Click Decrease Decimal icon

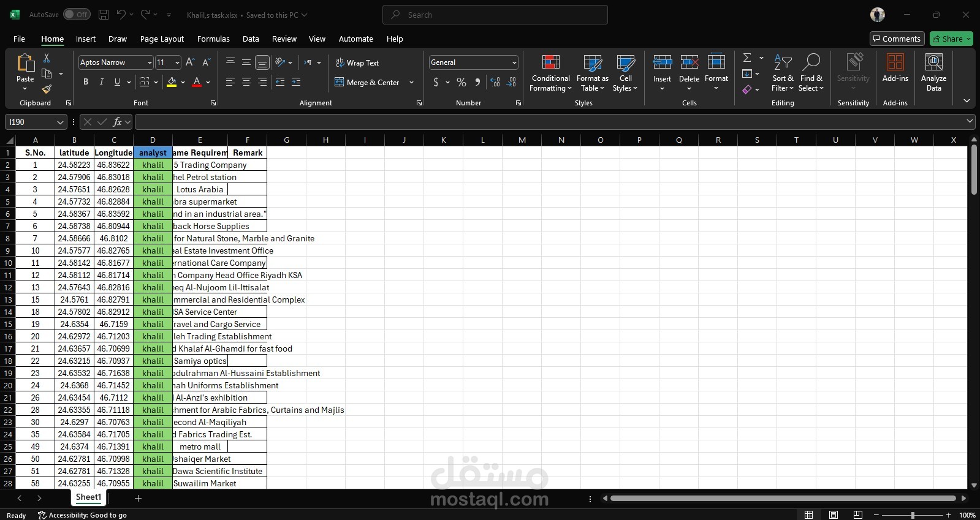(x=511, y=82)
